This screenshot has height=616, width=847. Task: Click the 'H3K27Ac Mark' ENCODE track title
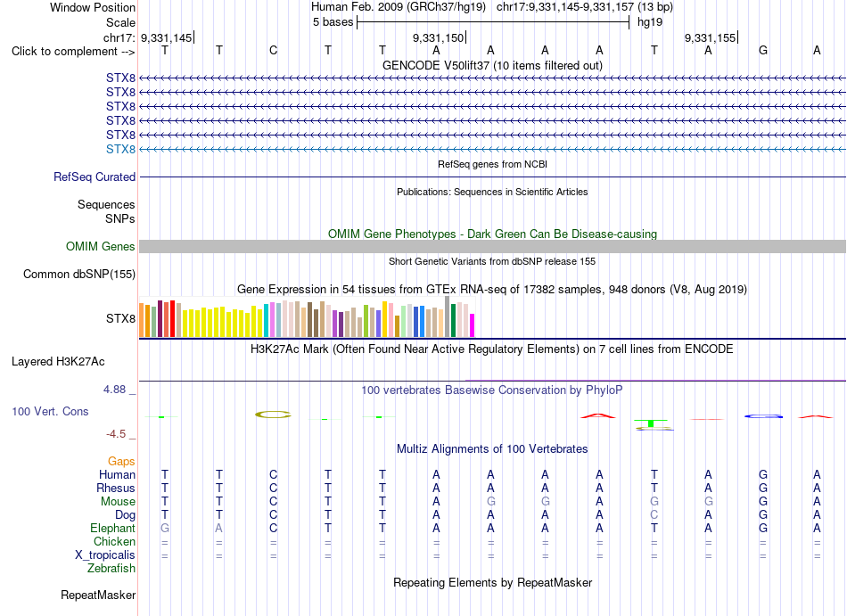coord(492,349)
